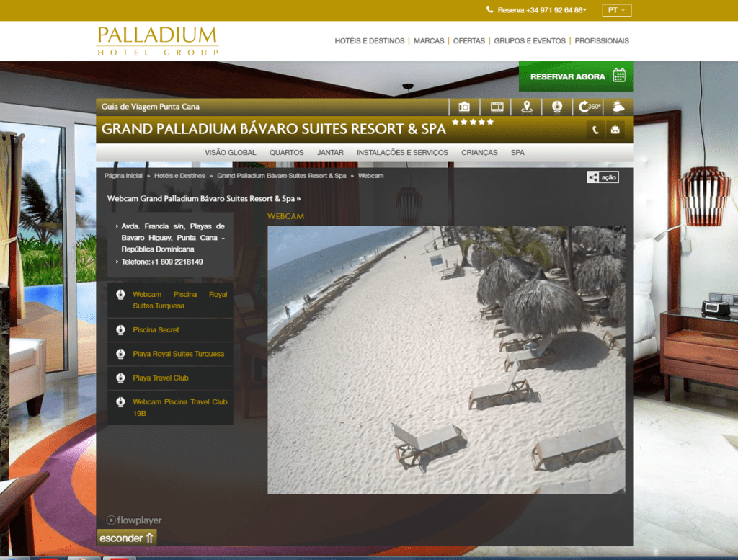Image resolution: width=738 pixels, height=560 pixels.
Task: Click the beach webcam video feed
Action: click(x=446, y=360)
